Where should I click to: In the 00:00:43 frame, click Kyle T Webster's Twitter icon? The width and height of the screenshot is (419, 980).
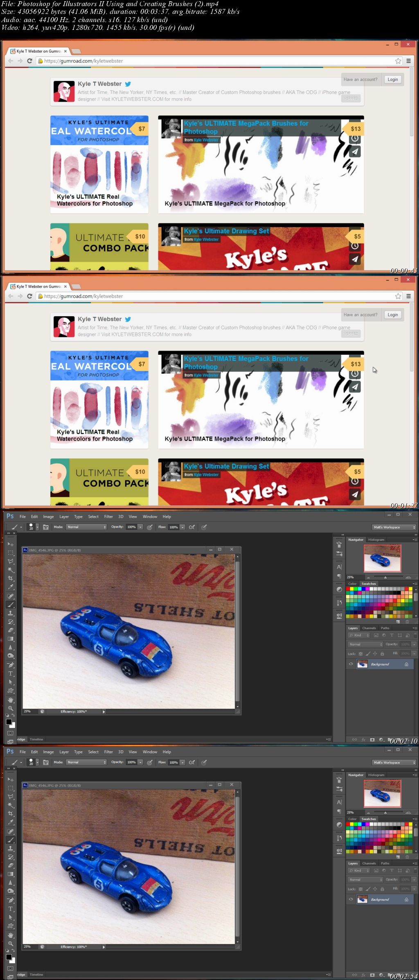128,84
